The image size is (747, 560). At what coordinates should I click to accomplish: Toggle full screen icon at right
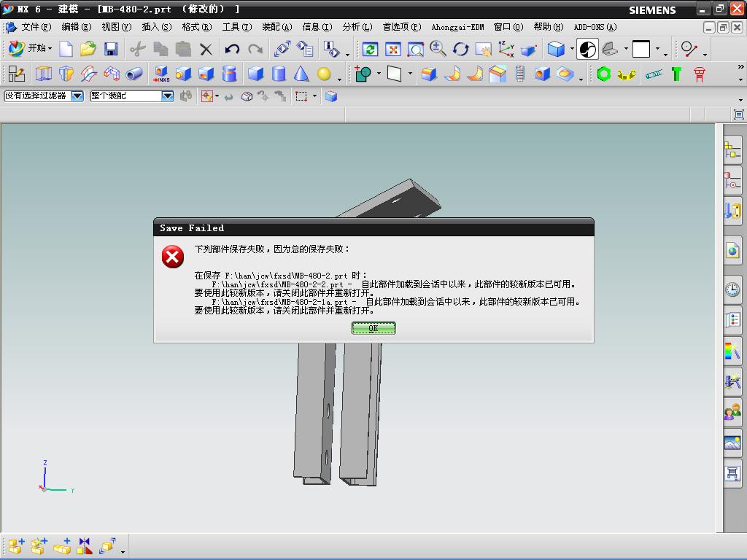click(738, 114)
